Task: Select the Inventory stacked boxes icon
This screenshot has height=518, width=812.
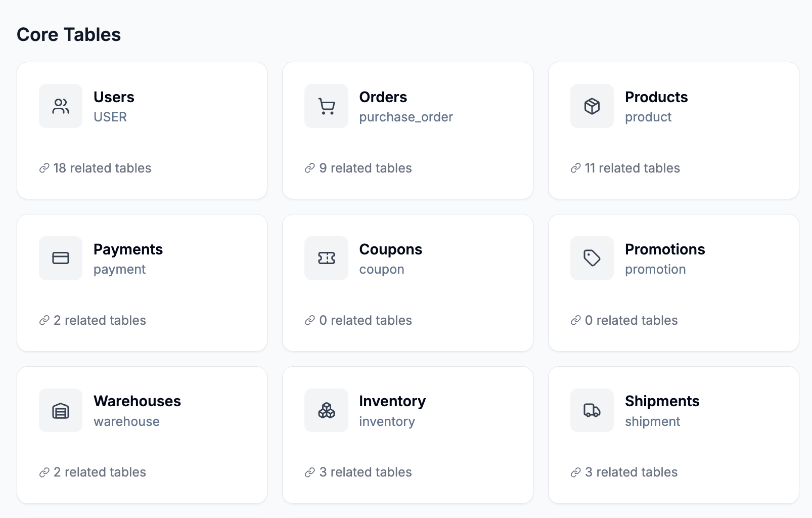Action: (326, 410)
